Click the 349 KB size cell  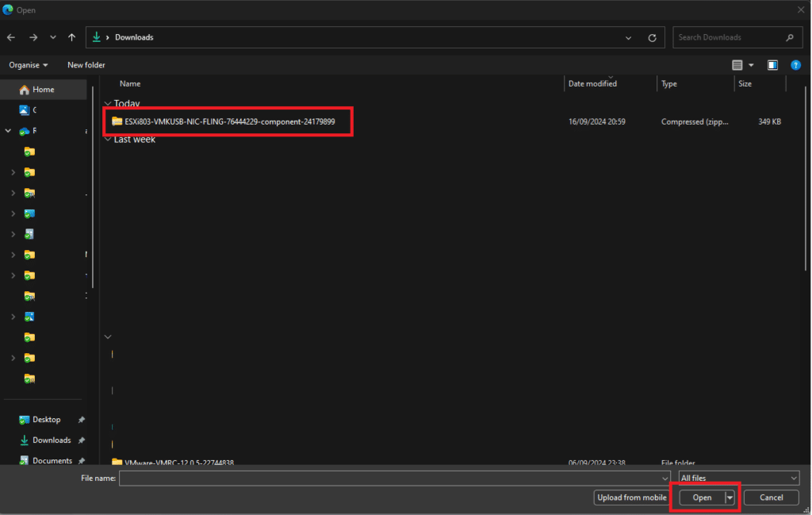click(x=769, y=121)
